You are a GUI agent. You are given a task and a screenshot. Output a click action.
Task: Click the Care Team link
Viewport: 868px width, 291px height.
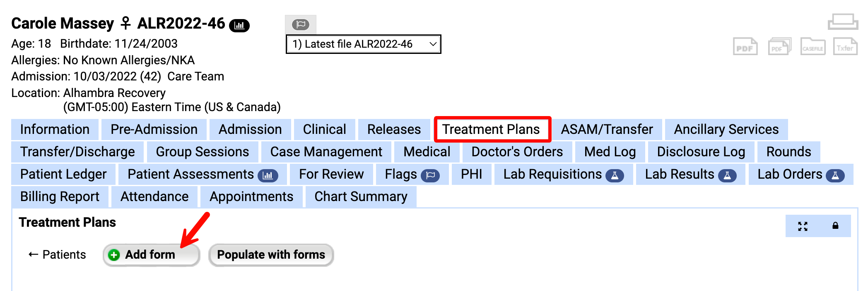point(195,76)
